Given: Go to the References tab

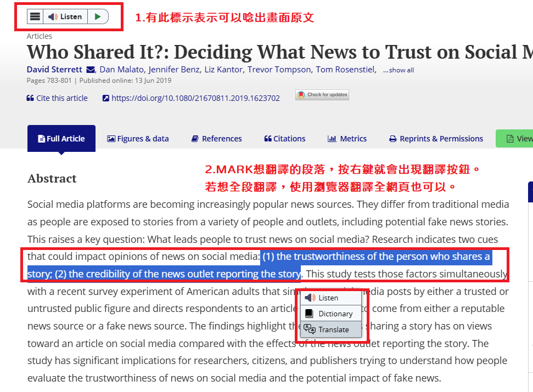Looking at the screenshot, I should 216,139.
